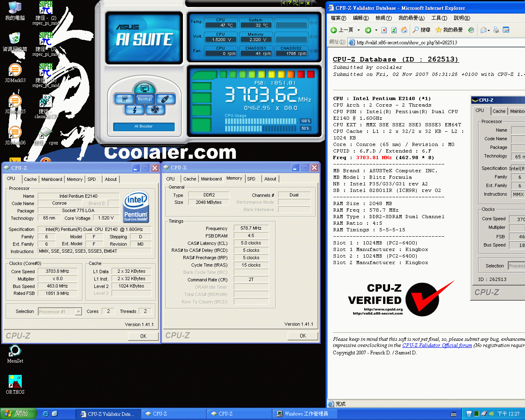The width and height of the screenshot is (525, 420).
Task: Click the IE Print icon
Action: [x=496, y=30]
